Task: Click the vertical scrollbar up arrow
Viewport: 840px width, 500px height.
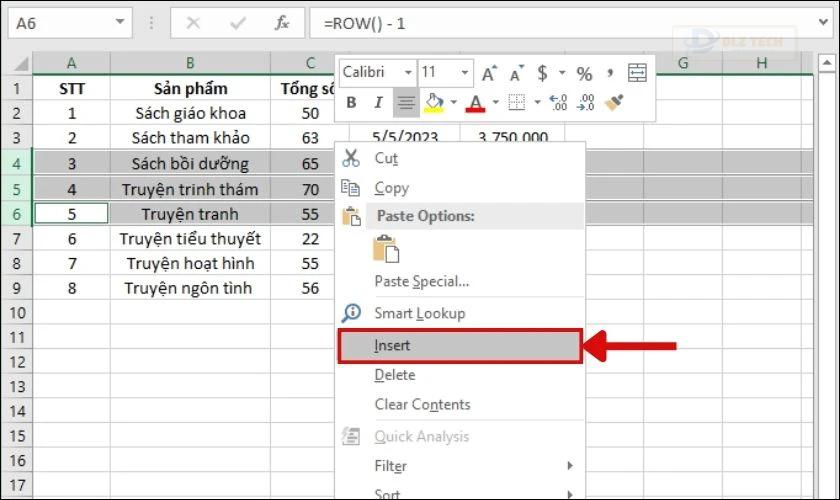Action: (x=827, y=63)
